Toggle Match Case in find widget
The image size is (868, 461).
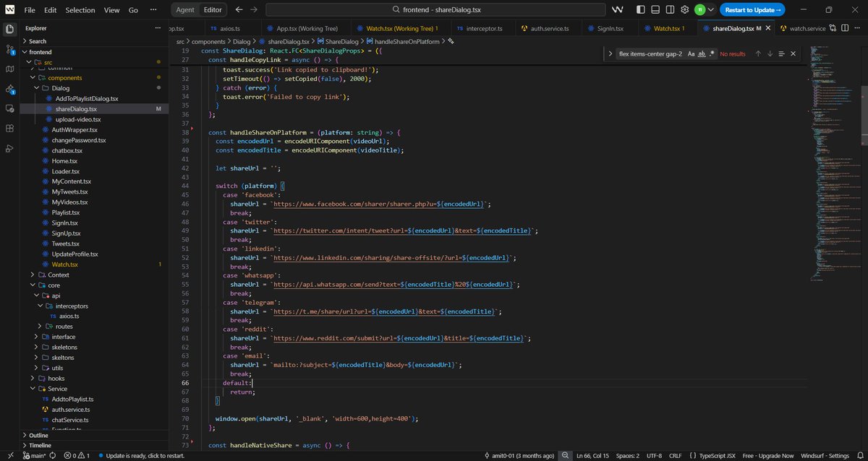691,53
